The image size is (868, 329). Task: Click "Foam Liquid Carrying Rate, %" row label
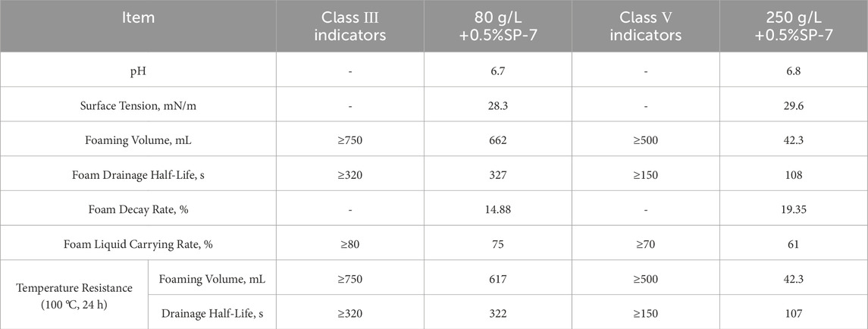click(137, 244)
